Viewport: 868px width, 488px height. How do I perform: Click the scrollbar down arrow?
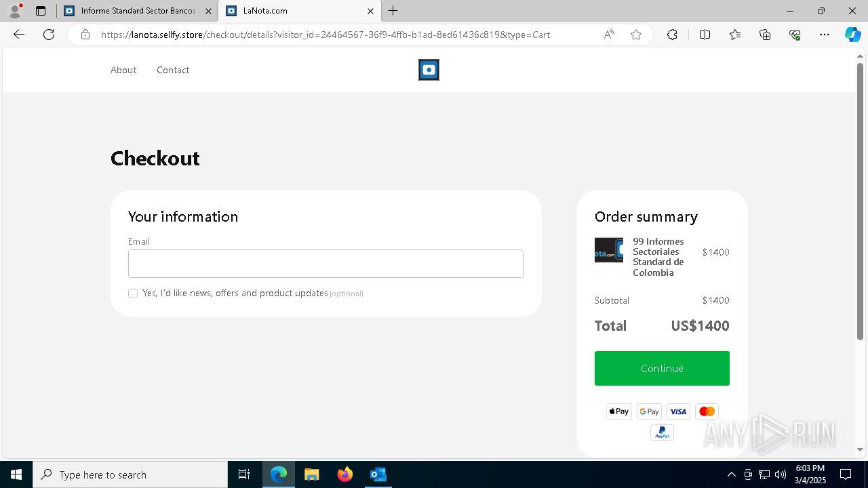pos(860,449)
